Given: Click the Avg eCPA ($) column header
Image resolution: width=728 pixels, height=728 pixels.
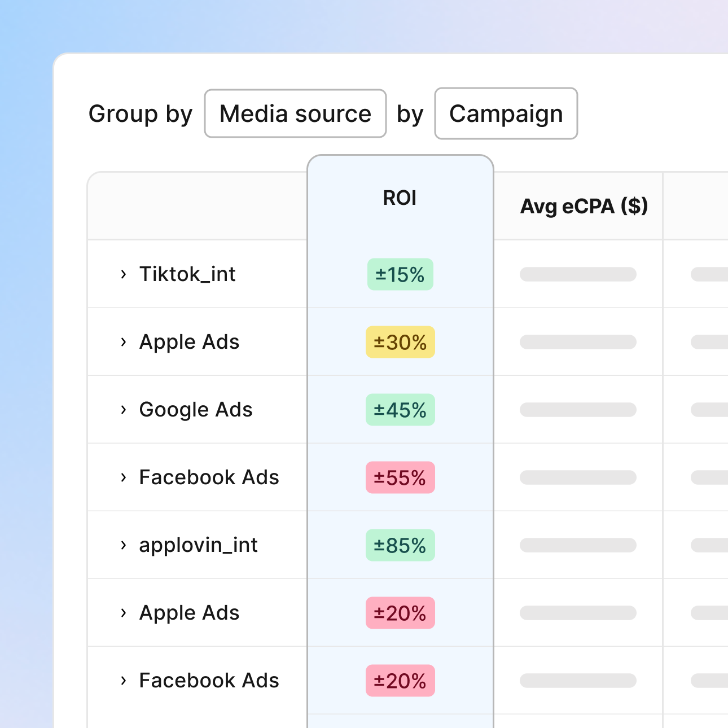Looking at the screenshot, I should point(584,207).
